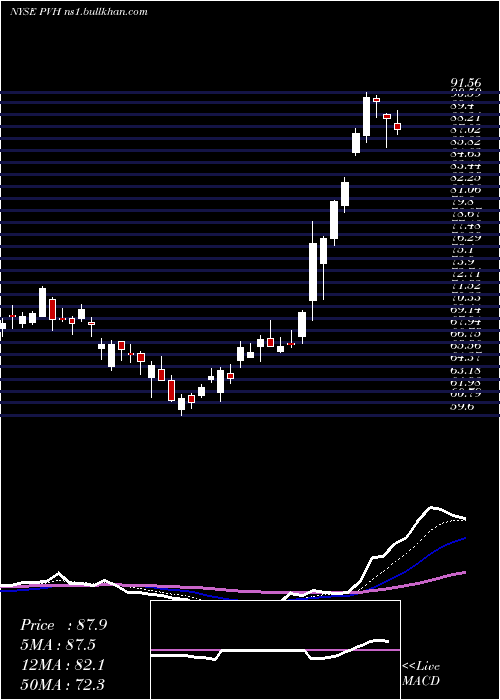Click the 69.14 price axis label

466,310
